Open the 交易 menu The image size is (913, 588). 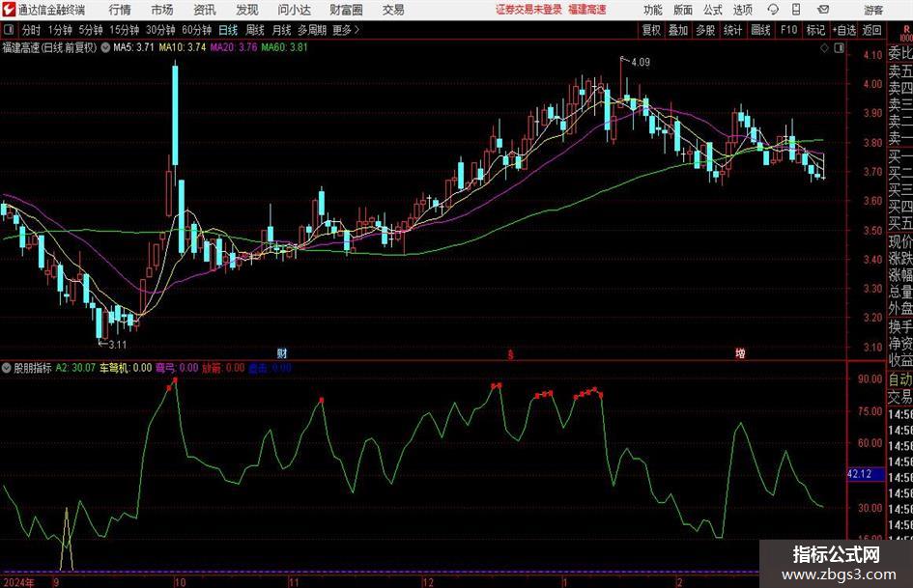click(393, 10)
